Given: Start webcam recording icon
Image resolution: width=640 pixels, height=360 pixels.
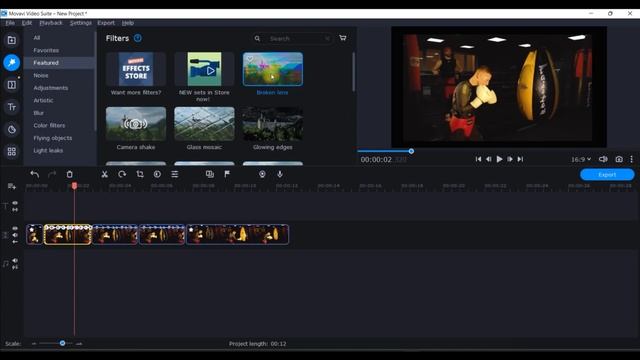Looking at the screenshot, I should point(262,174).
